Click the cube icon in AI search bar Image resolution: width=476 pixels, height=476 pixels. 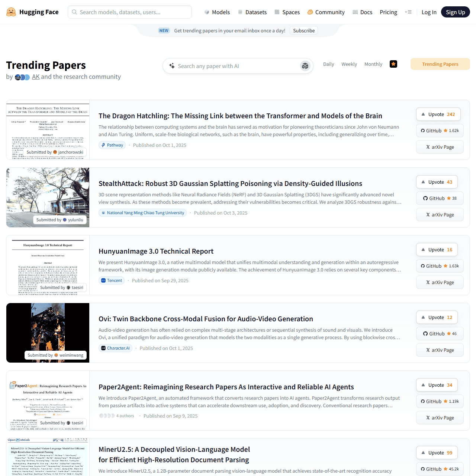[305, 66]
